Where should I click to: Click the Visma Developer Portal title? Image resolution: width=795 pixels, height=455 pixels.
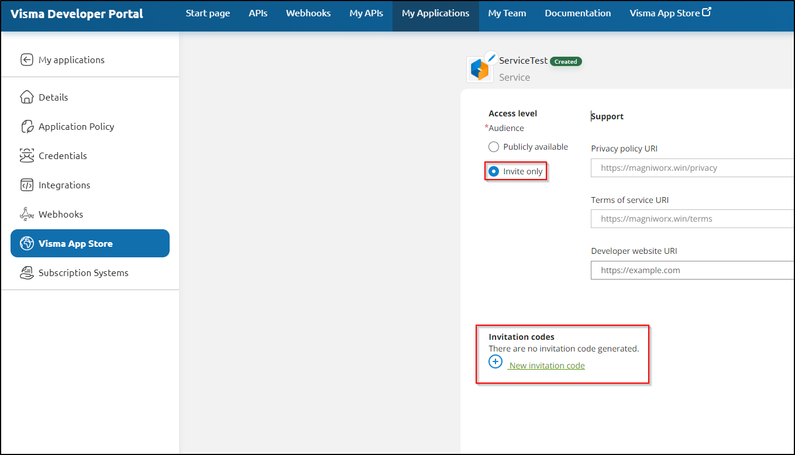click(77, 14)
